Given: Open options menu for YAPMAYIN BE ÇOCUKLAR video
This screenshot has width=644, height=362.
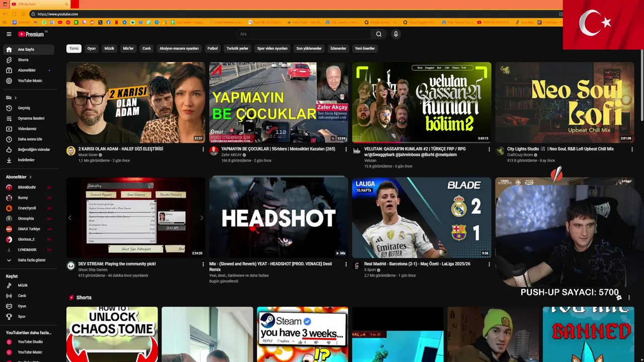Looking at the screenshot, I should [x=346, y=149].
